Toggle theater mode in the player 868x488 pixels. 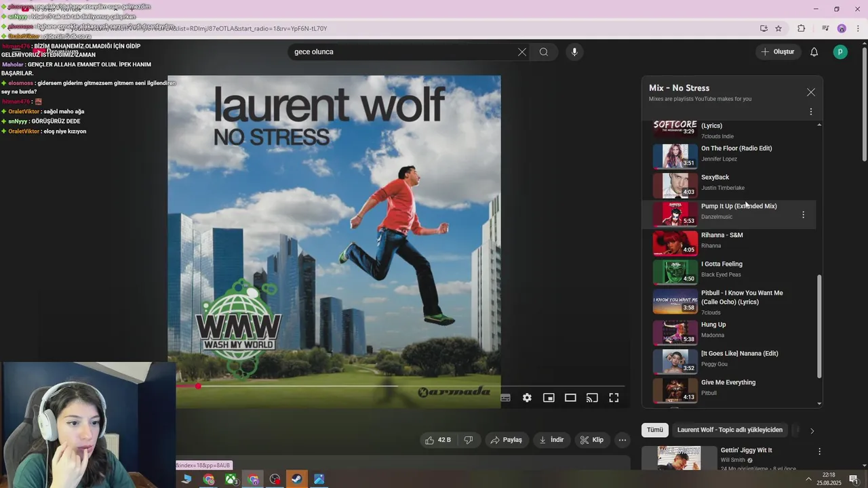click(570, 398)
